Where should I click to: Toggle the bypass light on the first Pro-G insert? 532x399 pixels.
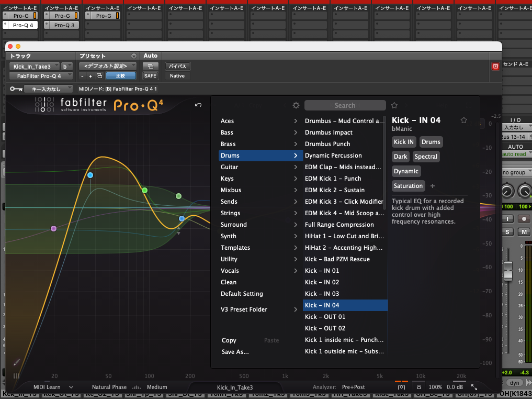tap(35, 16)
